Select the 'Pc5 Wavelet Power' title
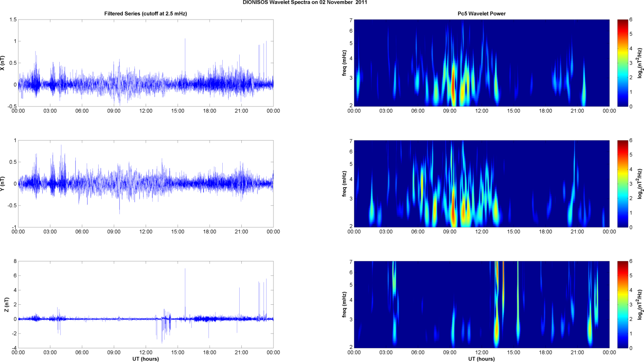Image resolution: width=644 pixels, height=362 pixels. (x=481, y=14)
